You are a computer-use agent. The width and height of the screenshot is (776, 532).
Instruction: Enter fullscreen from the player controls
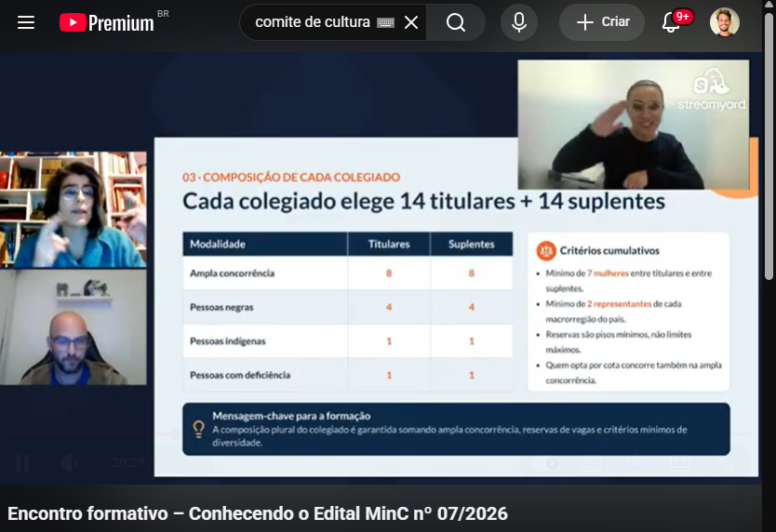[725, 463]
